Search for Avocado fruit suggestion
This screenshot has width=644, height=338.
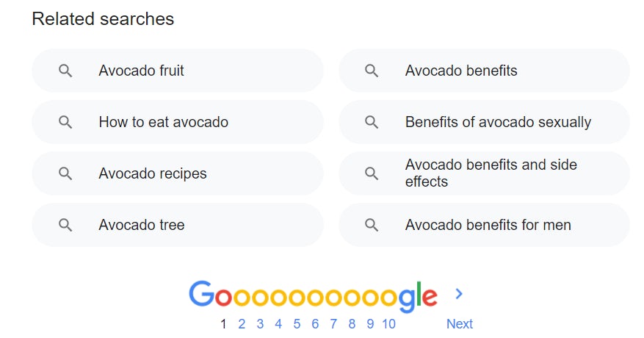pyautogui.click(x=142, y=71)
